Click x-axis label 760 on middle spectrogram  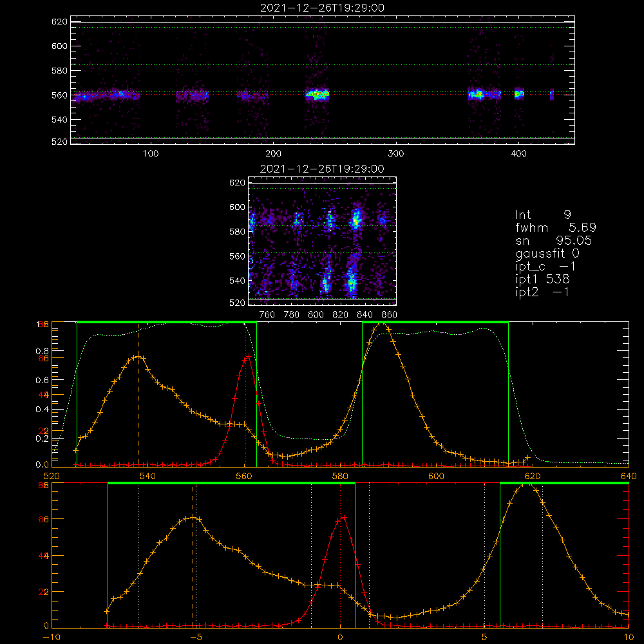coord(267,315)
